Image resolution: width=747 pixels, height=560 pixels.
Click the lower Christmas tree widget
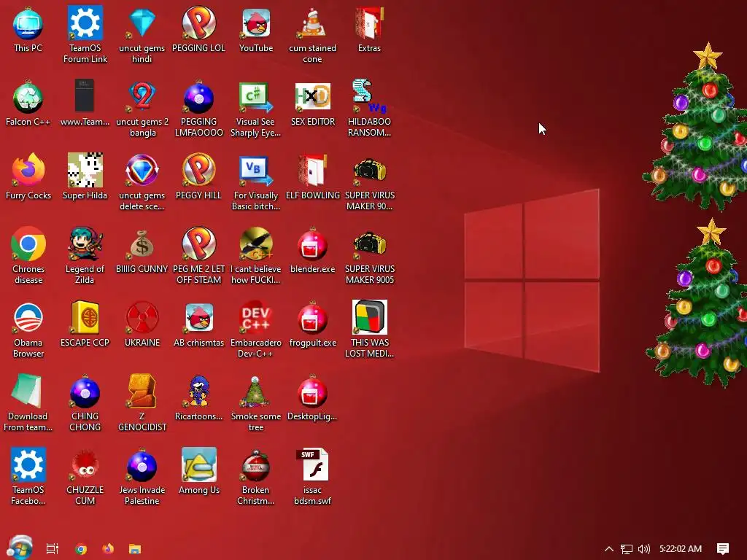pos(697,303)
